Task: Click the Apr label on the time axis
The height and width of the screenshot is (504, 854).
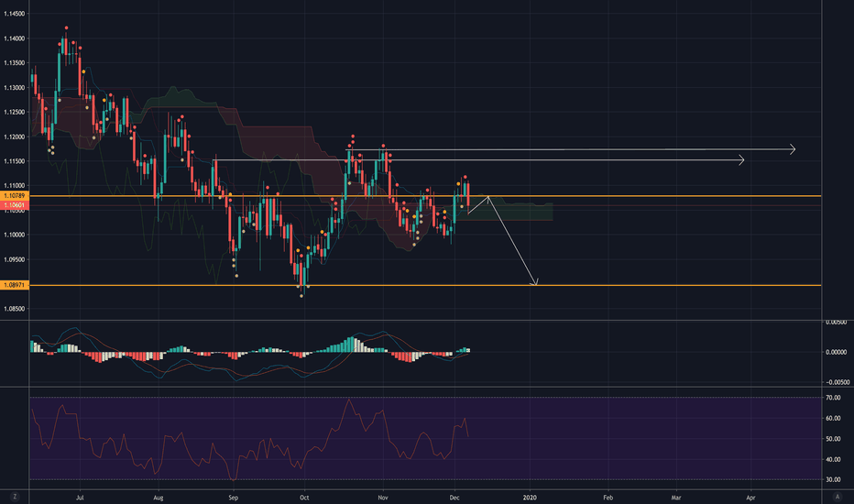Action: coord(750,496)
